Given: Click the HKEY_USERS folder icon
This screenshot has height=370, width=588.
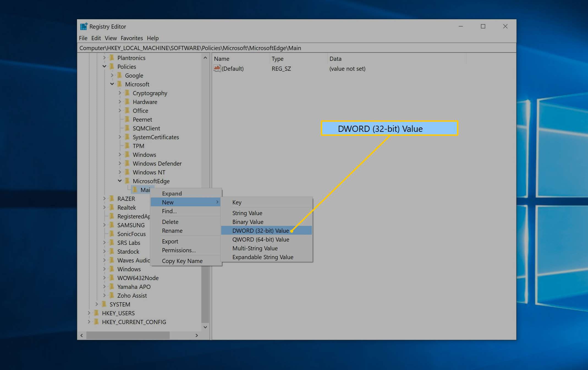Looking at the screenshot, I should click(x=96, y=313).
